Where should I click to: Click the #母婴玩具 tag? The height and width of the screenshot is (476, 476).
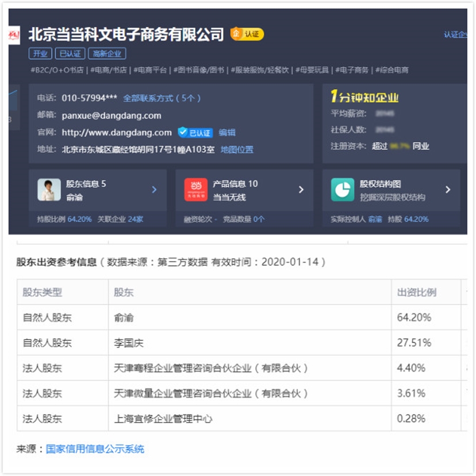(312, 70)
